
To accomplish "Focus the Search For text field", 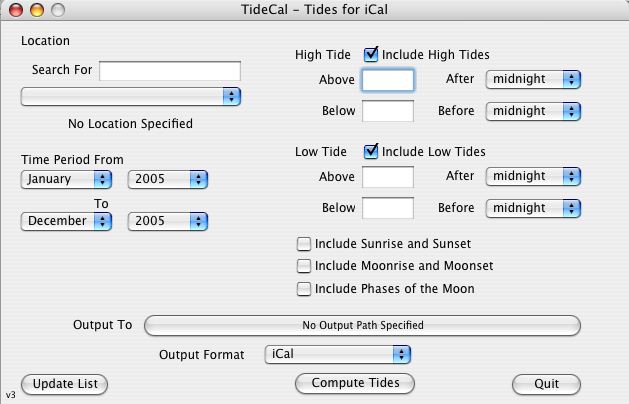I will (x=170, y=71).
